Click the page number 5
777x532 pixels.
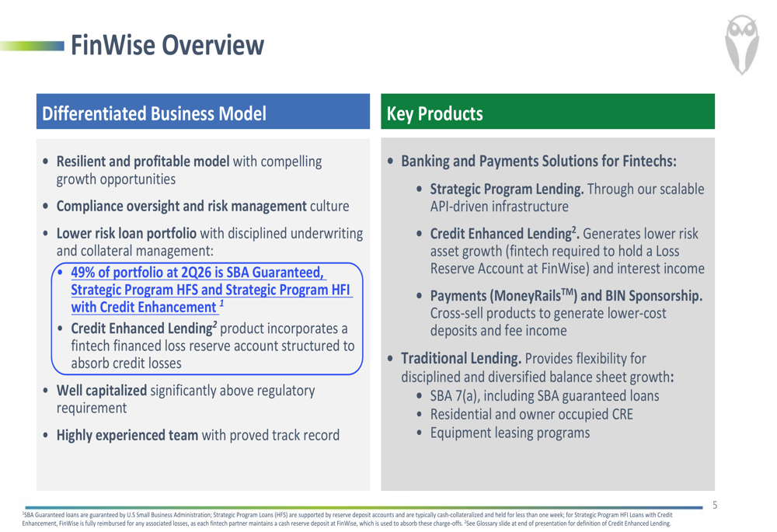coord(715,505)
